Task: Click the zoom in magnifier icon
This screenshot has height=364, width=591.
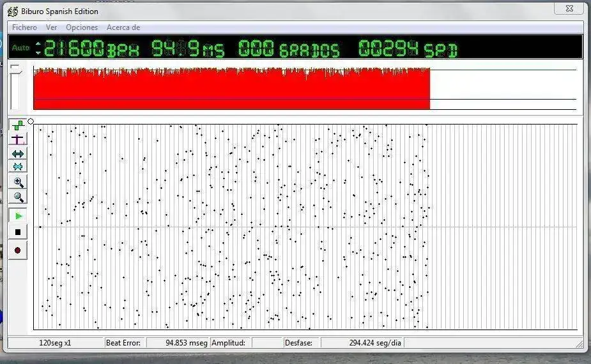Action: pos(18,183)
